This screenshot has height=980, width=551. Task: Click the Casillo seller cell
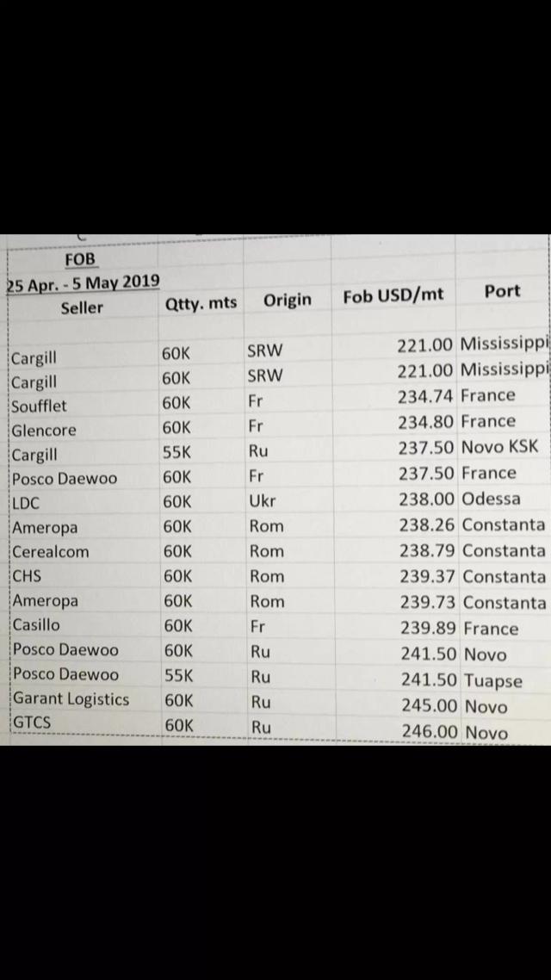[x=36, y=625]
